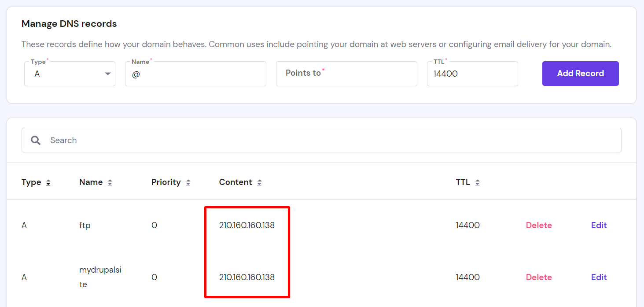This screenshot has height=307, width=644.
Task: Sort records by Name column arrows
Action: tap(110, 182)
